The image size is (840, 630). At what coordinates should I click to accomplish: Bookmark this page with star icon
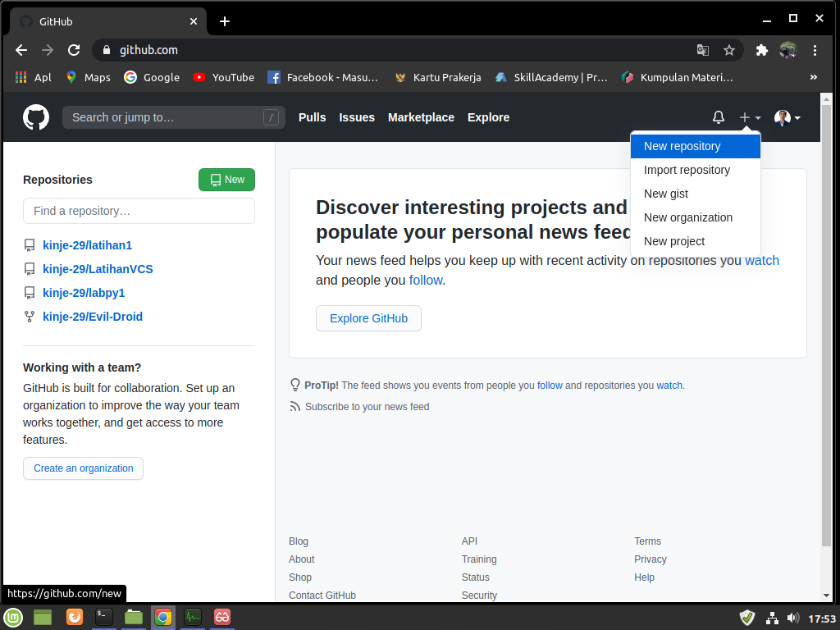729,50
